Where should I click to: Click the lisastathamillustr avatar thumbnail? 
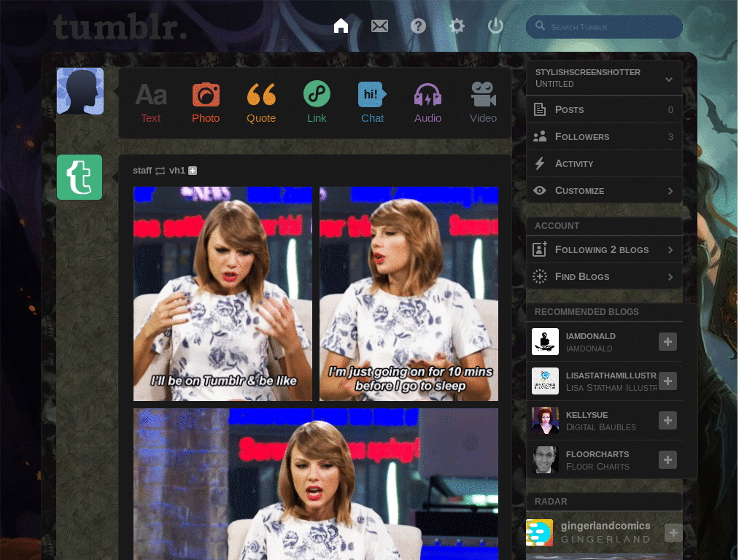click(x=545, y=381)
